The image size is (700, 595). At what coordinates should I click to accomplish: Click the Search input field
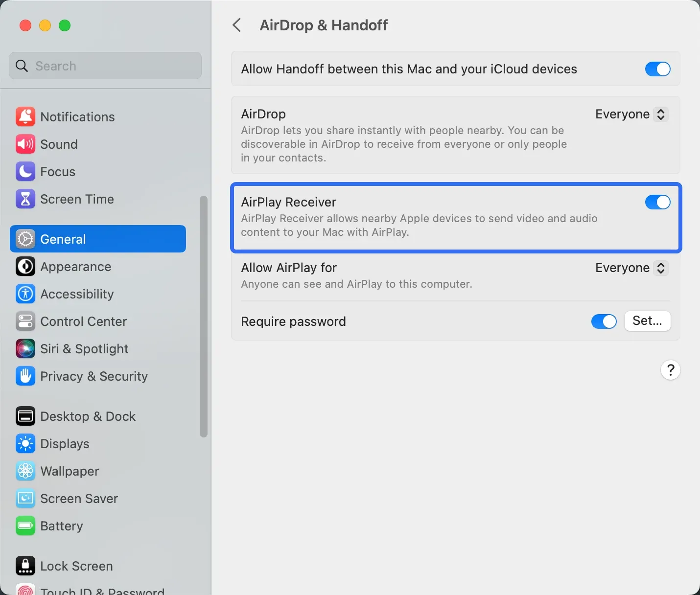tap(105, 66)
